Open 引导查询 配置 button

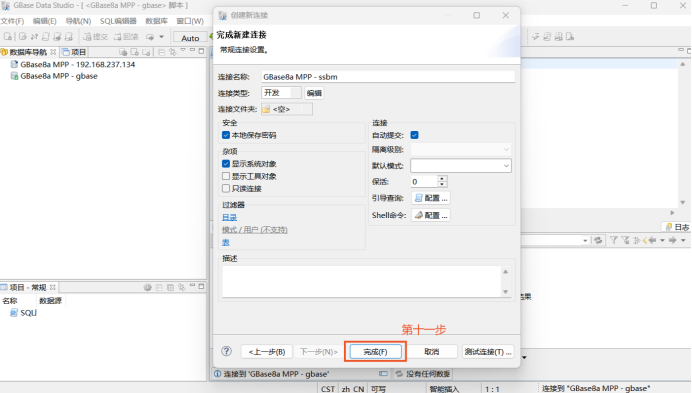[x=431, y=198]
